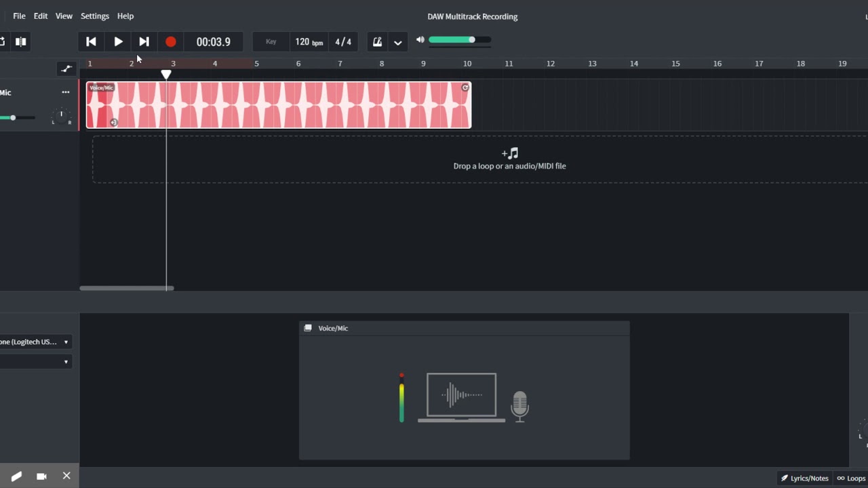Open the Loops panel
868x488 pixels.
[851, 478]
